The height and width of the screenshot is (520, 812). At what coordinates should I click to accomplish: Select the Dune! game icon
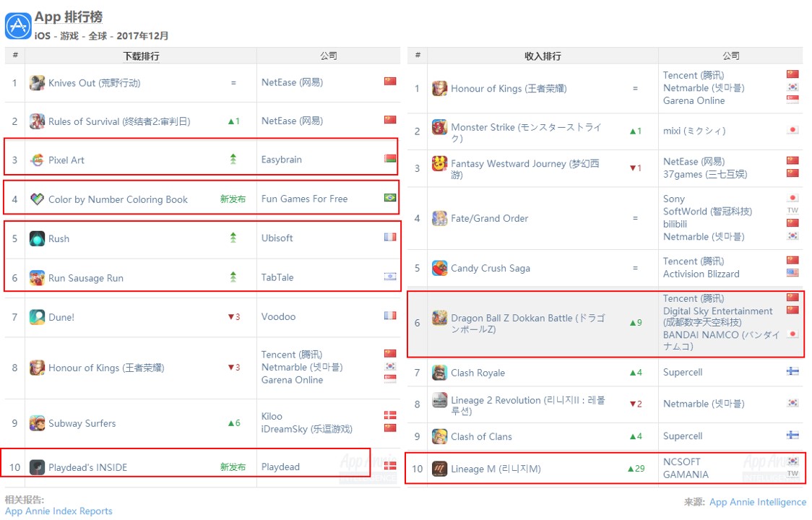(x=37, y=317)
